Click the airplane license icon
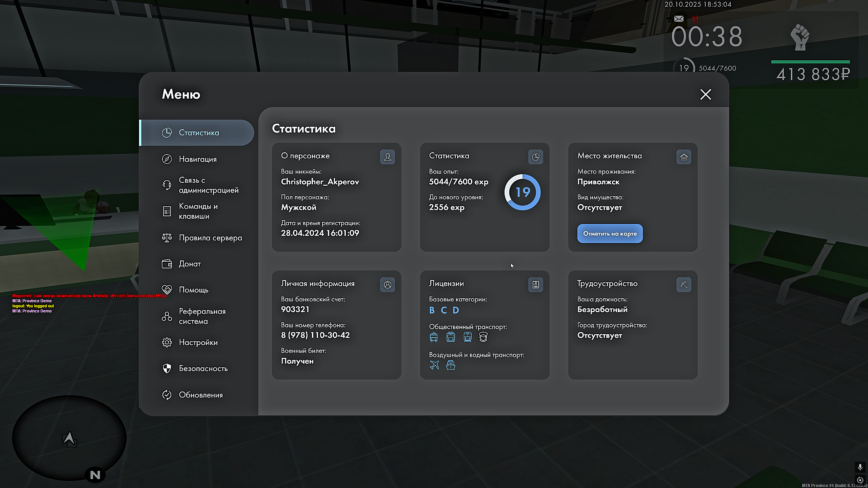 pyautogui.click(x=434, y=365)
